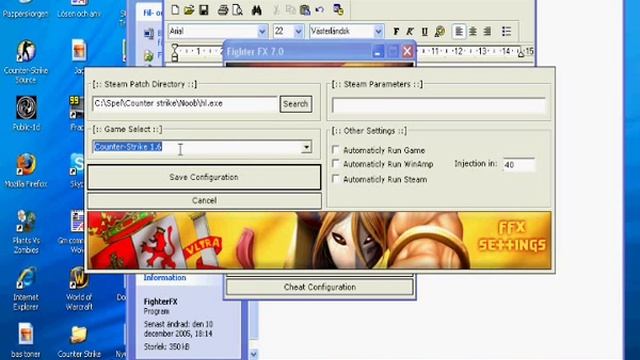Image resolution: width=640 pixels, height=360 pixels.
Task: Toggle italic K formatting in WordPad
Action: pyautogui.click(x=410, y=31)
